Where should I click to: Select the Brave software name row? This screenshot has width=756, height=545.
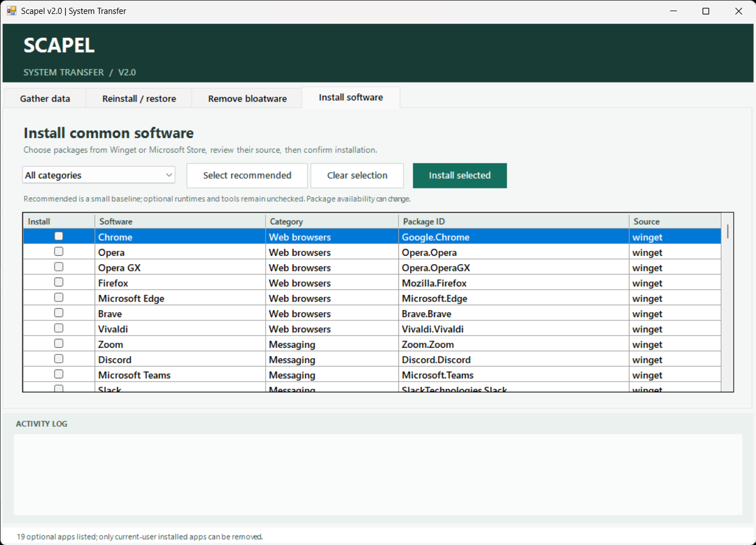coord(180,314)
